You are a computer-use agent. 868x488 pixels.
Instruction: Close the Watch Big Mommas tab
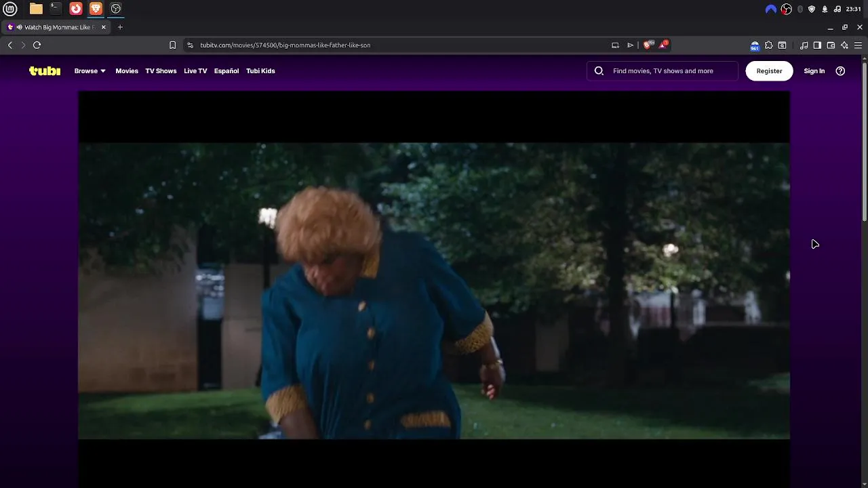[x=103, y=27]
